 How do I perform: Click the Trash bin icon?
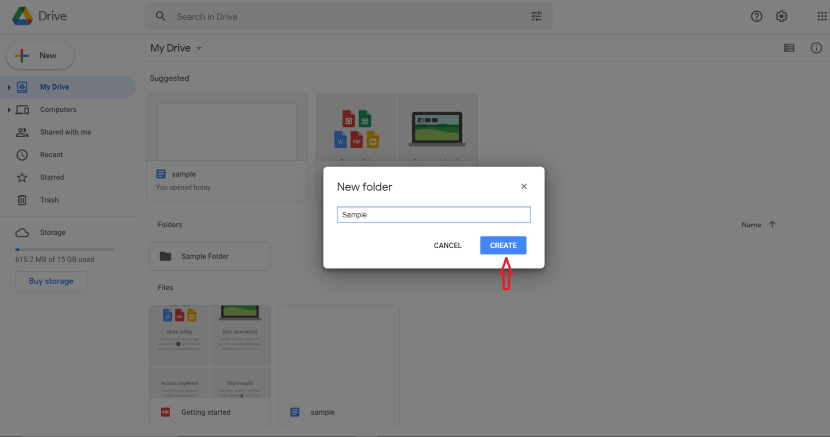22,200
